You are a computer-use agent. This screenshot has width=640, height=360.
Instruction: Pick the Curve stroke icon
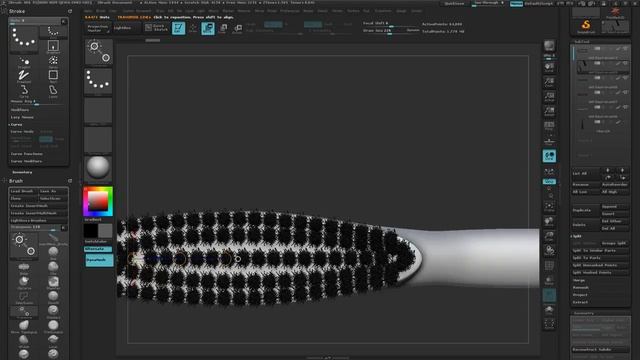(24, 91)
